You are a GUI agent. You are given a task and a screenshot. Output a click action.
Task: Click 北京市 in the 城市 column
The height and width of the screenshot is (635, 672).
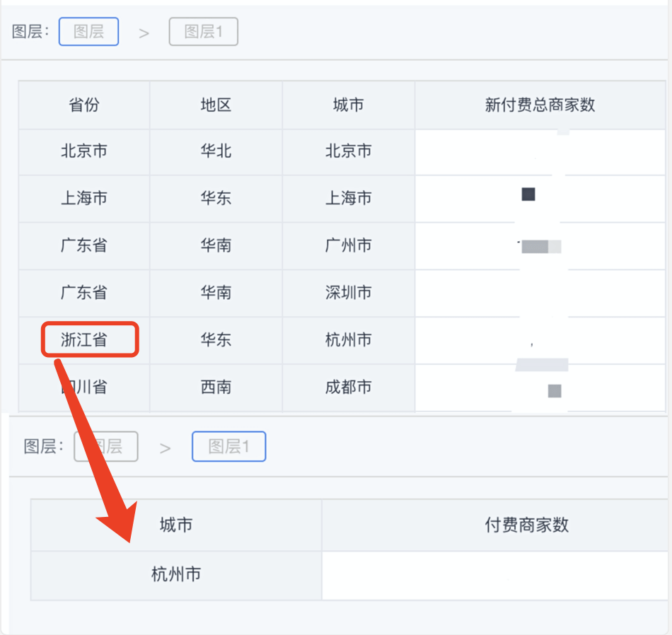point(348,151)
